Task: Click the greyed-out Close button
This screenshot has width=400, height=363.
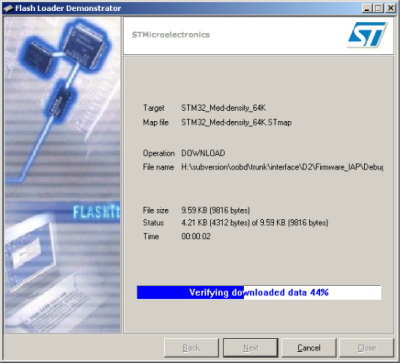Action: click(x=367, y=348)
